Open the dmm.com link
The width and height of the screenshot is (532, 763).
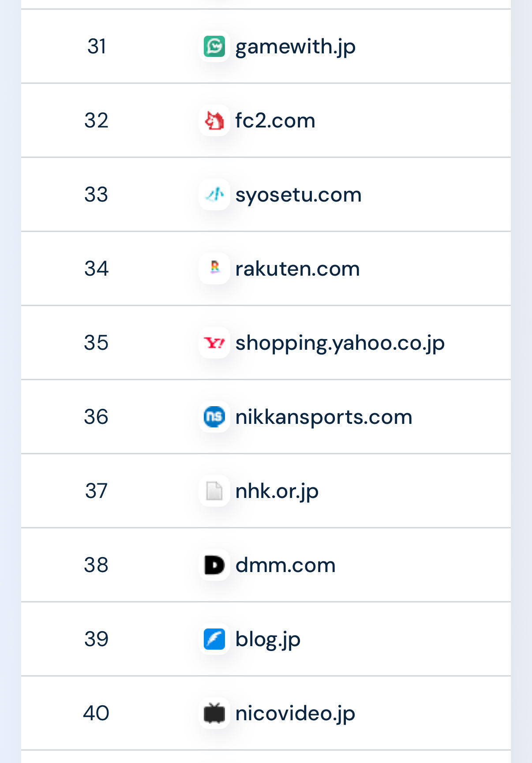point(285,565)
